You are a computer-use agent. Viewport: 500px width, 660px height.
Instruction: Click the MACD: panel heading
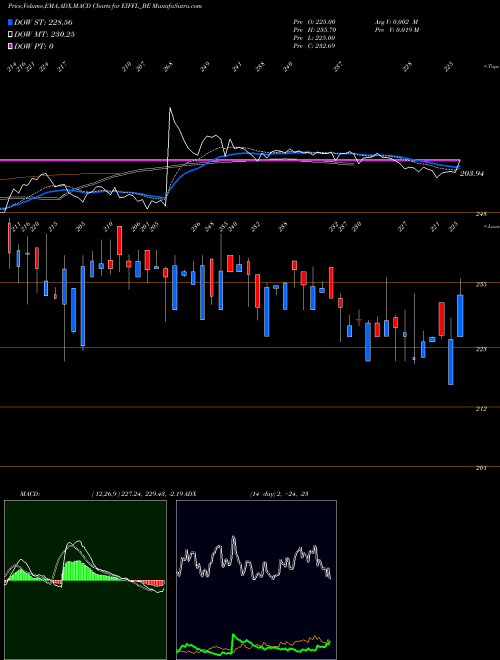[x=30, y=494]
